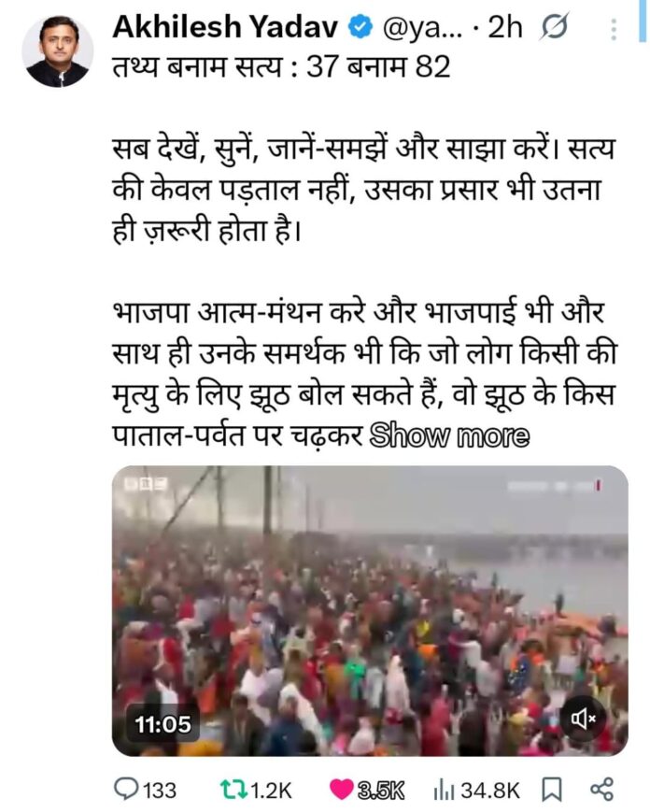Click the 3.5K likes count

381,791
